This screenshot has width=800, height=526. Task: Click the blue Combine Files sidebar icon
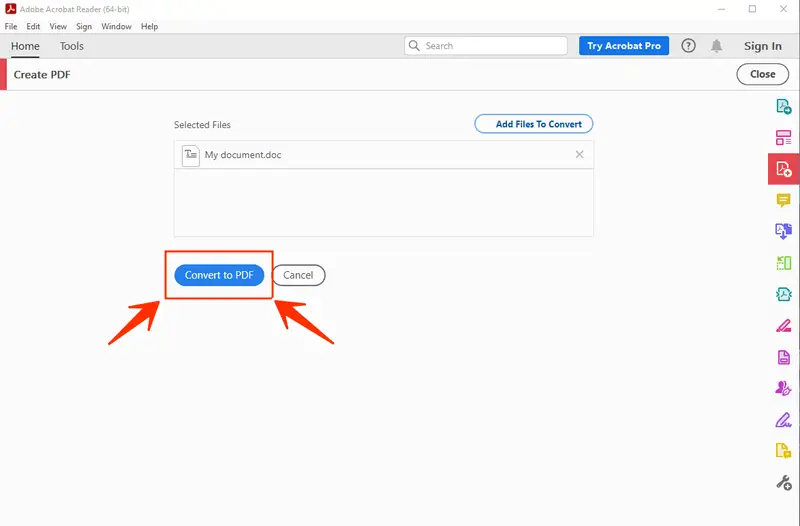pos(784,231)
